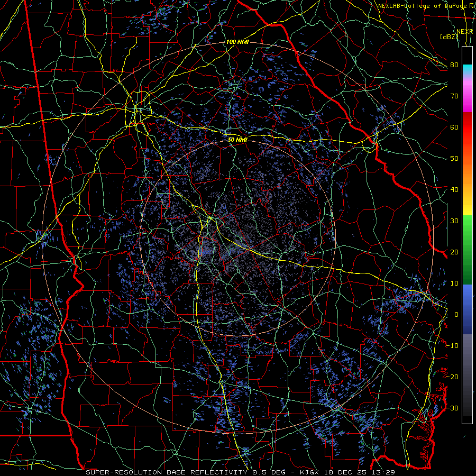Click the 60 value on the dBZ scale

(454, 127)
